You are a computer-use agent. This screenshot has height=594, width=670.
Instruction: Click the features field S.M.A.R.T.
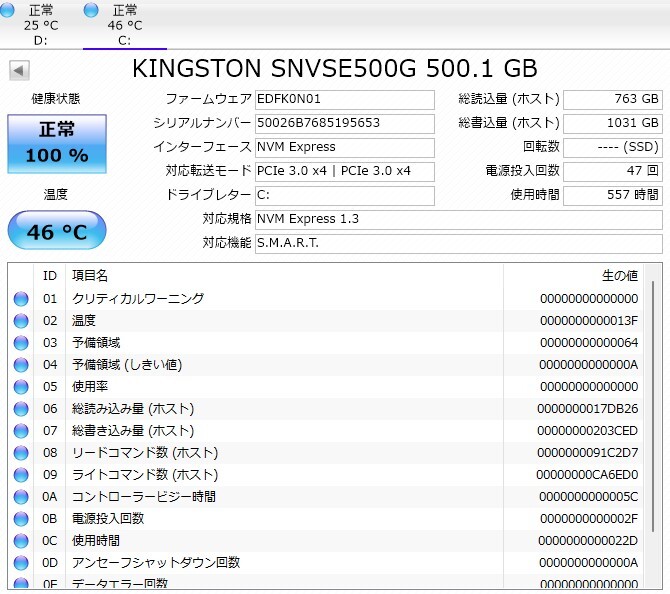tap(458, 243)
